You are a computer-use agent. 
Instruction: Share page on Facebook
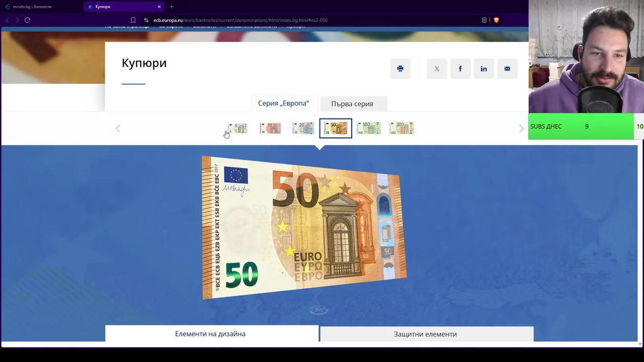pos(460,69)
